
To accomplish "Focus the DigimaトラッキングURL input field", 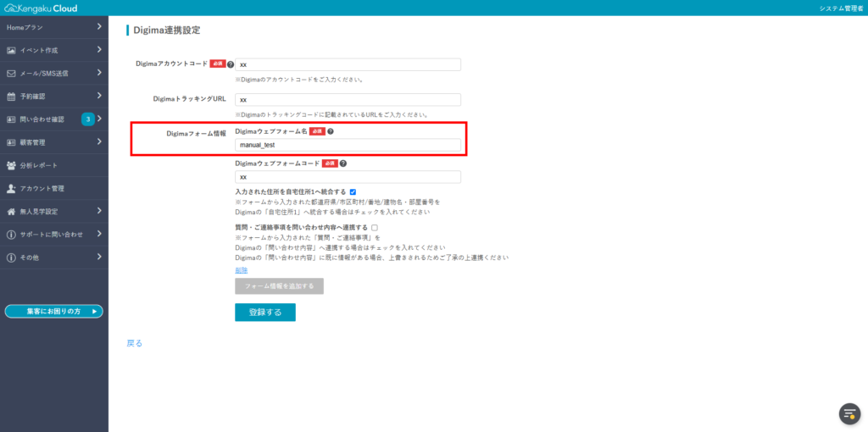I will 348,100.
